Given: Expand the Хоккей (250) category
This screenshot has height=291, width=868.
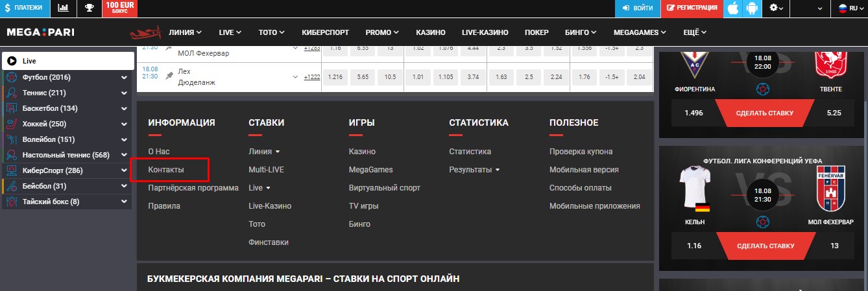Looking at the screenshot, I should click(x=124, y=124).
